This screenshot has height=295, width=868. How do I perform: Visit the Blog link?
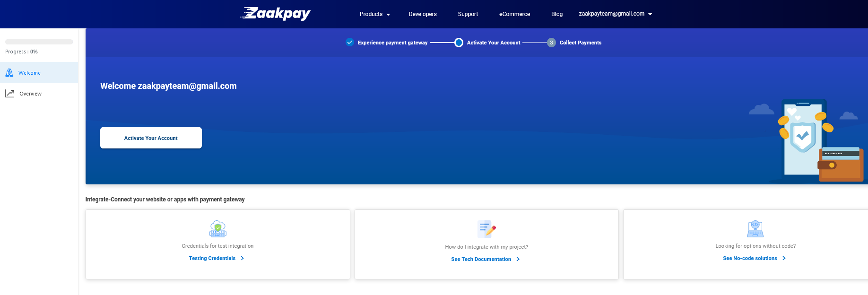(x=557, y=14)
